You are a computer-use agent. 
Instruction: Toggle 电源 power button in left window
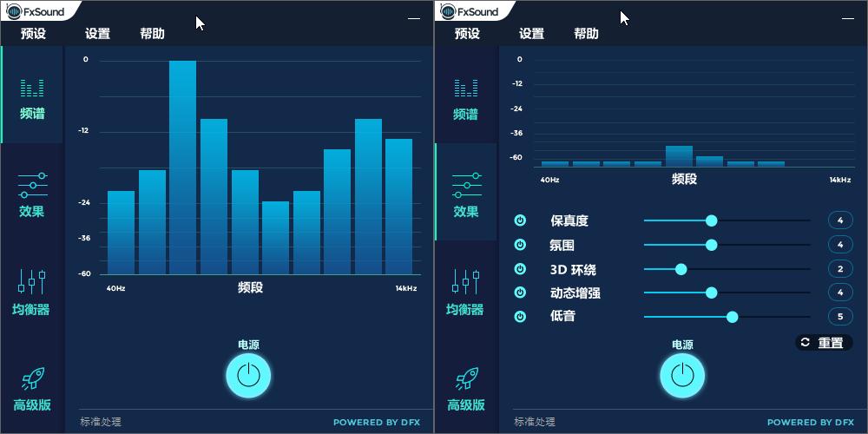(248, 375)
